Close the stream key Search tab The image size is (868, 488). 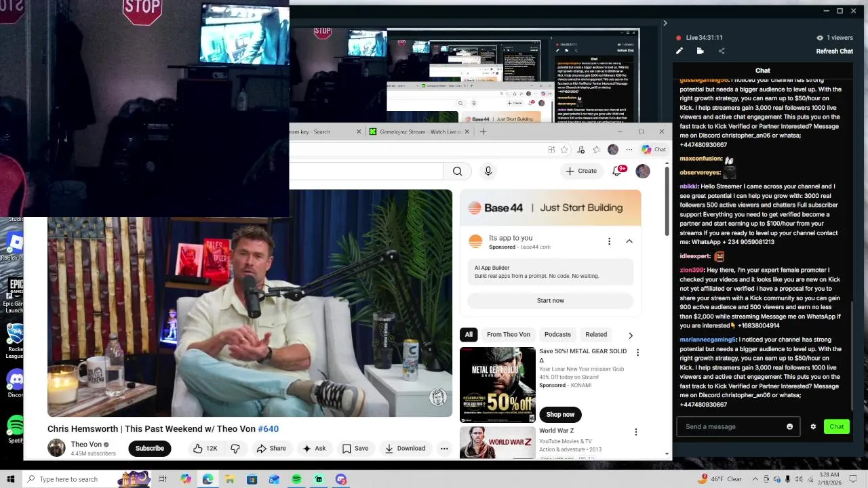pos(359,131)
